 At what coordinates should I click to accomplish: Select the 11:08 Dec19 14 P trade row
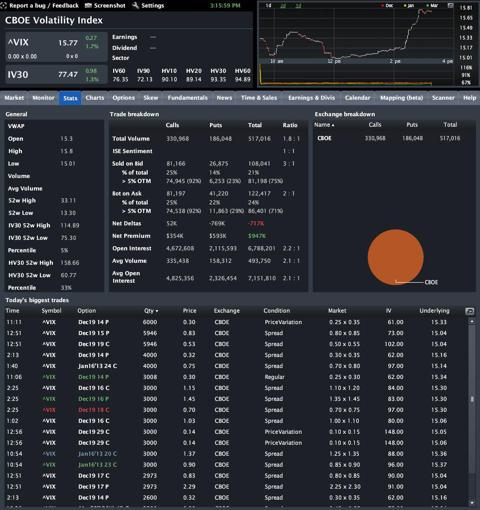(236, 377)
